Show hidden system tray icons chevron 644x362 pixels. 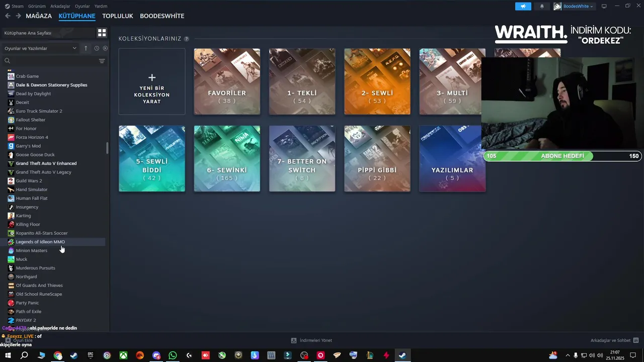tap(568, 355)
